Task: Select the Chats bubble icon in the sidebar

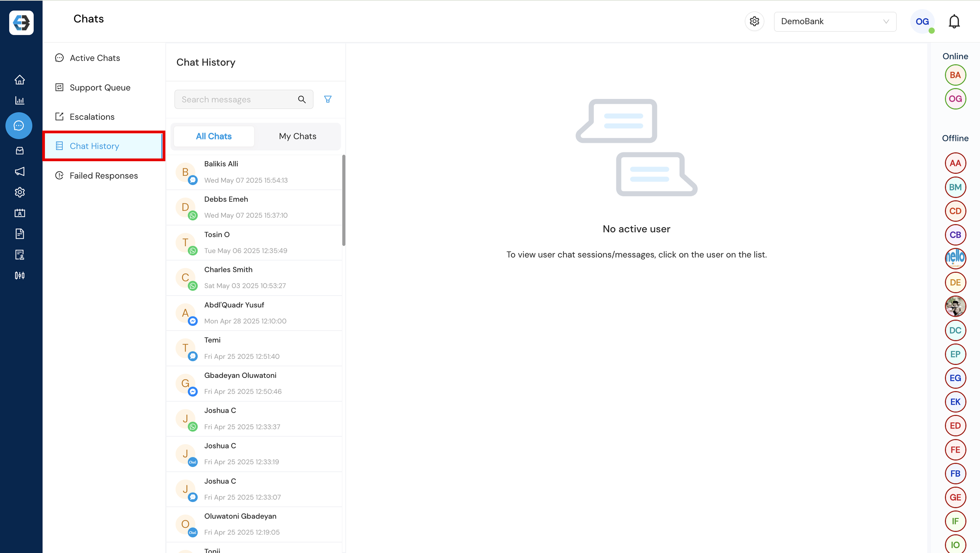Action: point(19,126)
